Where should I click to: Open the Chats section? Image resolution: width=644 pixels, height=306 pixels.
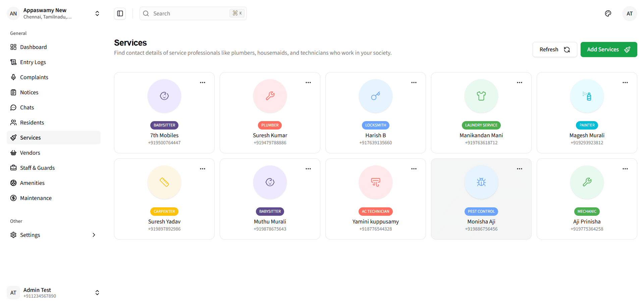(x=27, y=107)
